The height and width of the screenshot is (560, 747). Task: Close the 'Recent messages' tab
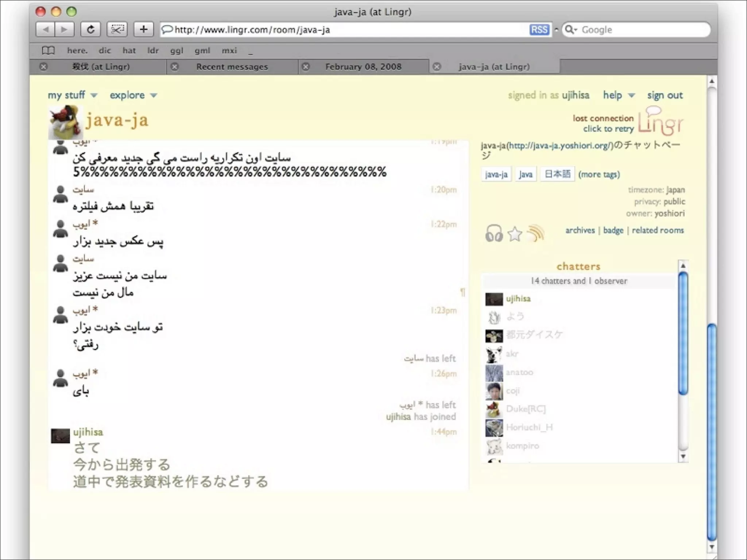pyautogui.click(x=175, y=67)
